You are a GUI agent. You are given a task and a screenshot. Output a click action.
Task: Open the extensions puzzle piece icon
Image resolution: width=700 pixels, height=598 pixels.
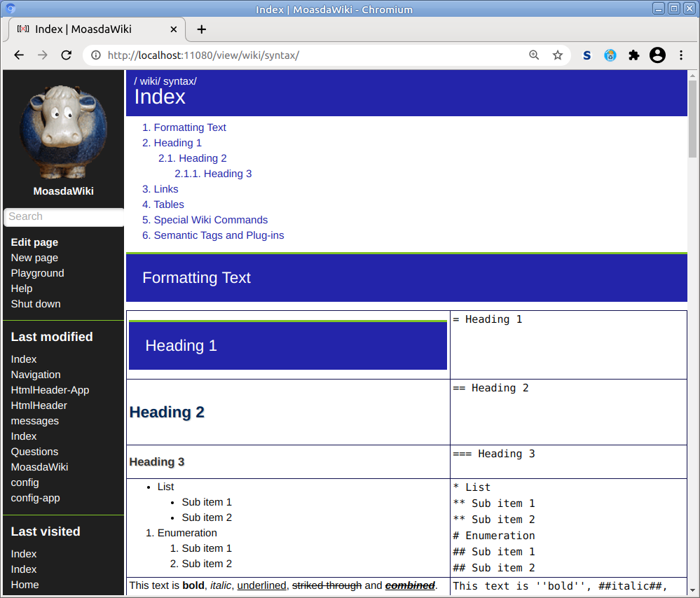click(634, 55)
